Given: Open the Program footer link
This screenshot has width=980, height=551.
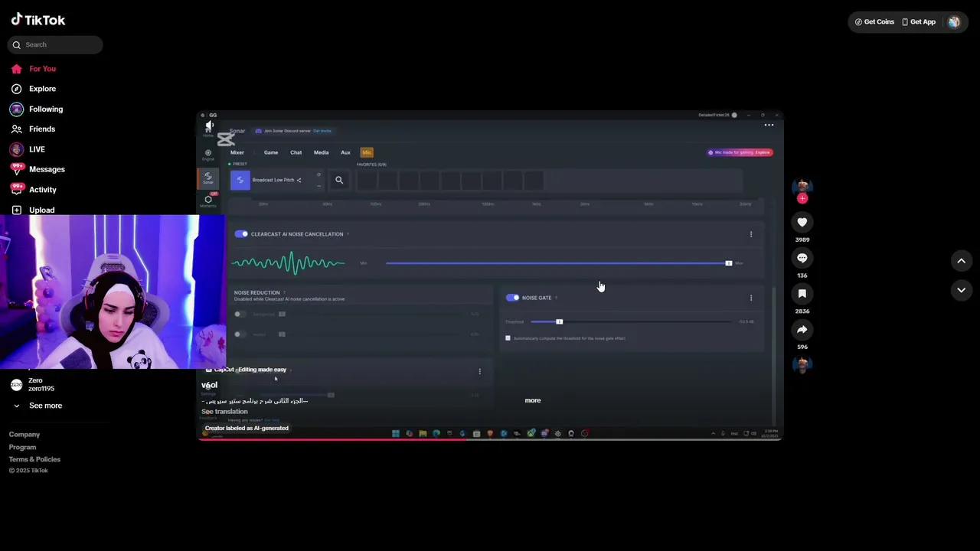Looking at the screenshot, I should 22,447.
